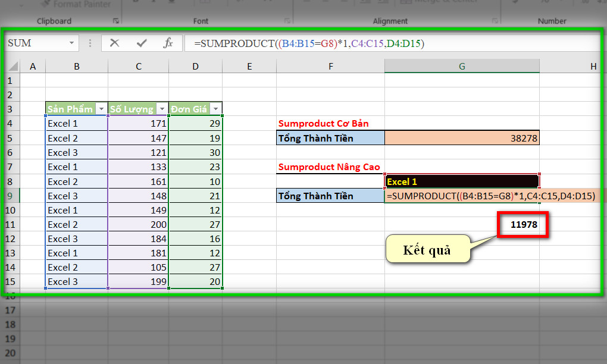Select the Sumproduct Cơ Bản heading cell
The width and height of the screenshot is (607, 364).
tap(331, 123)
